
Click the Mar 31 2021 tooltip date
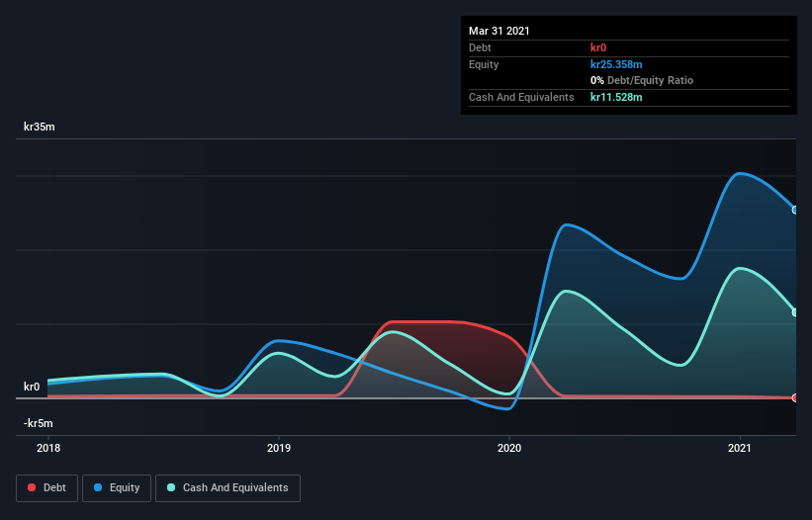pos(499,31)
